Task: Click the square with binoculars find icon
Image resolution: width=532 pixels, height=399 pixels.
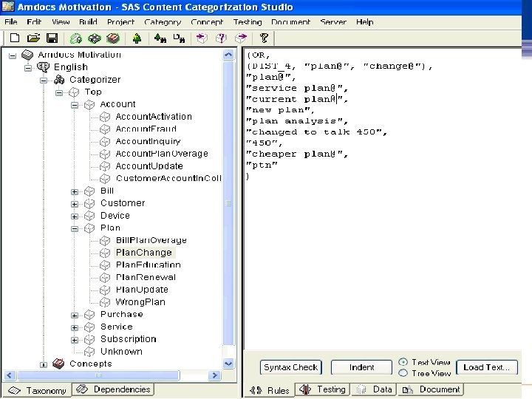Action: [x=179, y=38]
